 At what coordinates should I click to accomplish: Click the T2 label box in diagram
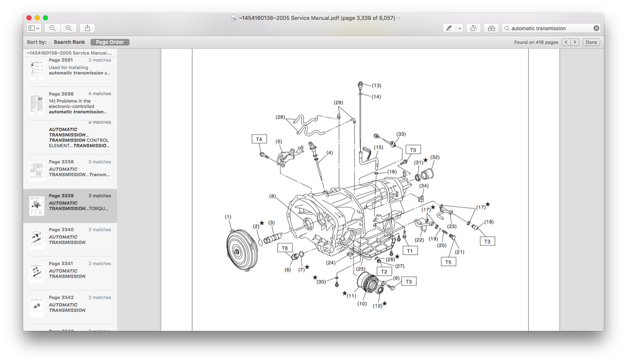pyautogui.click(x=384, y=272)
